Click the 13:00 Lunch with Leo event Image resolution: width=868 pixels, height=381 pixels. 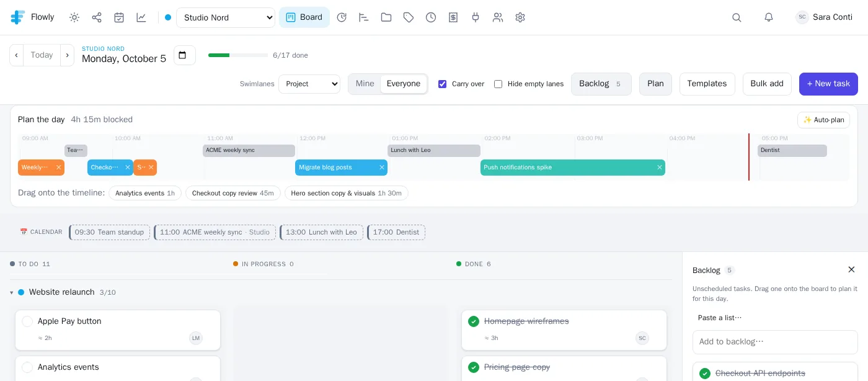coord(321,232)
